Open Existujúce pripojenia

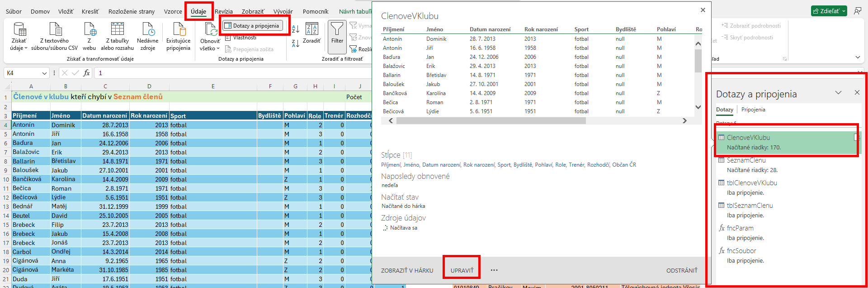tap(179, 30)
